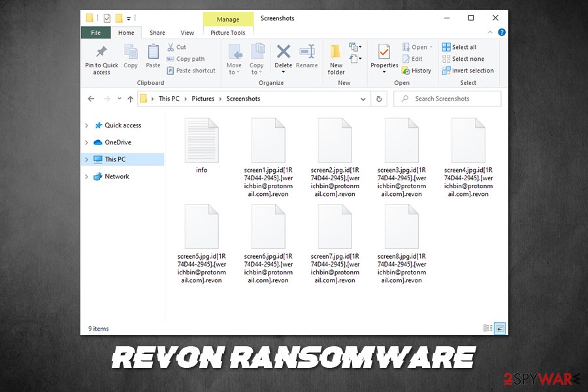
Task: Click Pictures in address breadcrumb
Action: point(203,99)
